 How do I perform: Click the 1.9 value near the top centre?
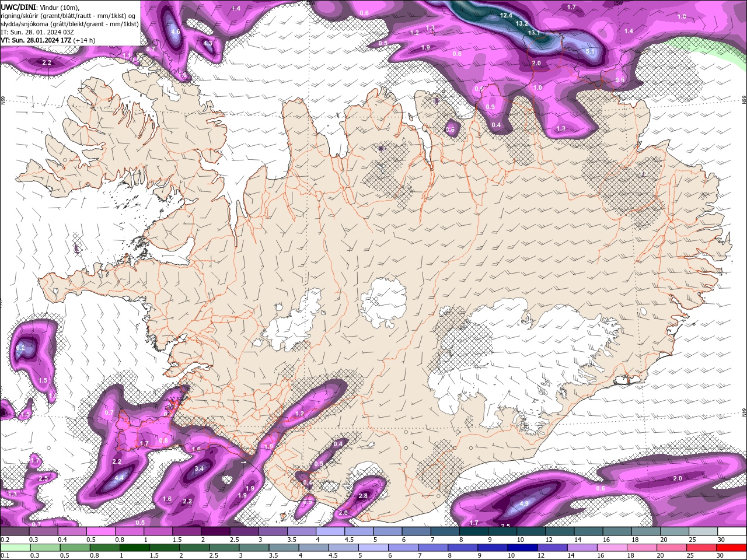(425, 47)
